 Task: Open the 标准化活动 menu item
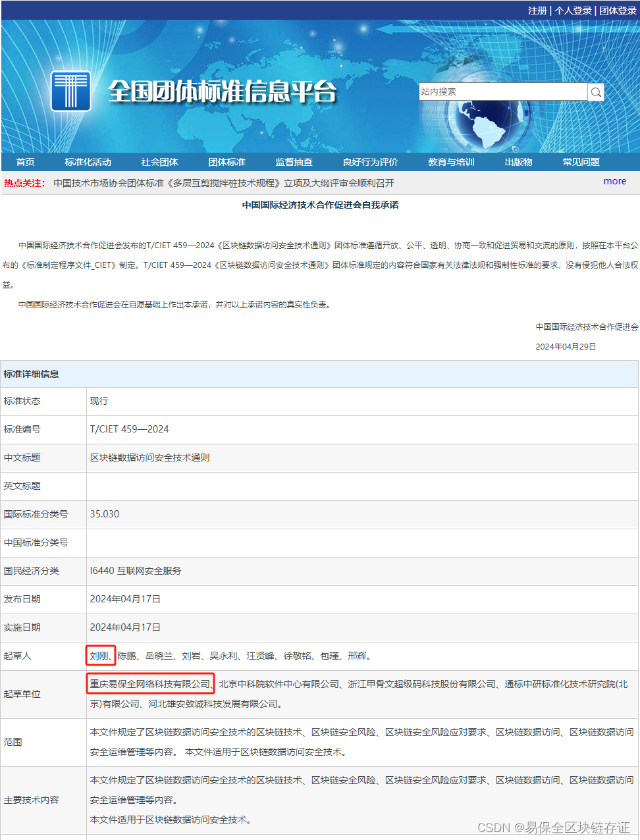pos(88,162)
